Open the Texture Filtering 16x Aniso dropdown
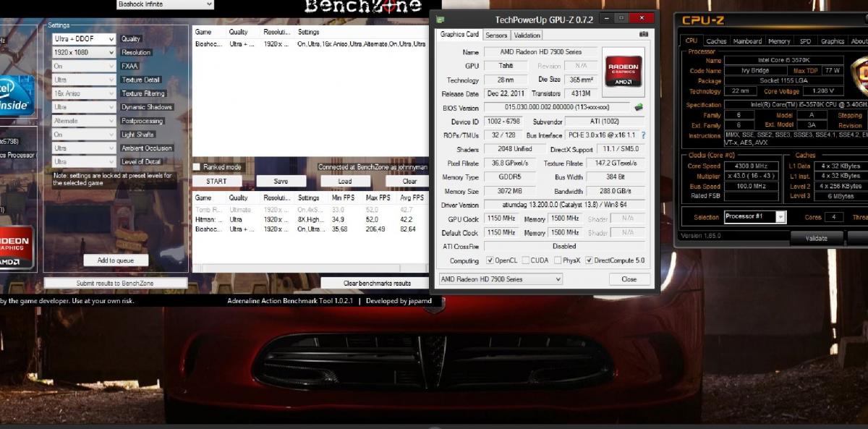Screen dimensions: 868x429 click(x=84, y=94)
